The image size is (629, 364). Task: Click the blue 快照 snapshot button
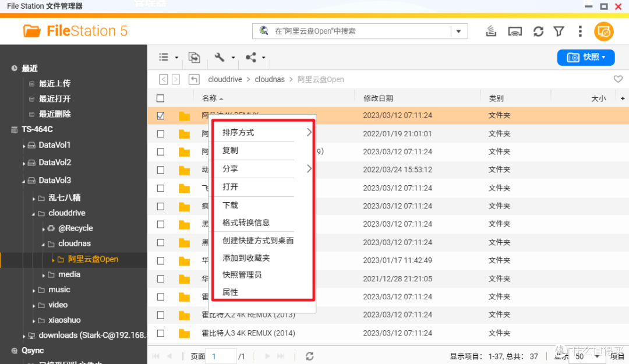(586, 57)
